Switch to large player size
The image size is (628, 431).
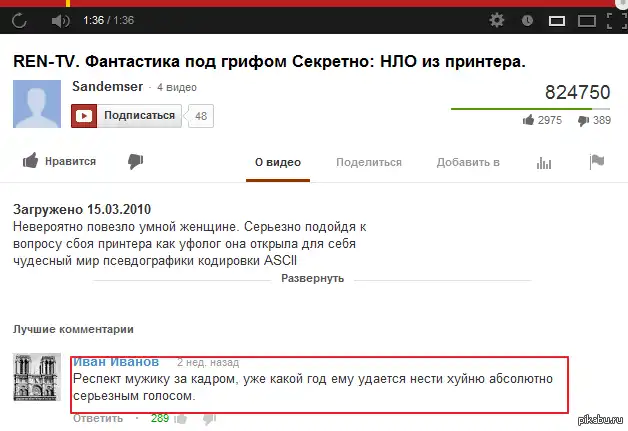[x=587, y=20]
